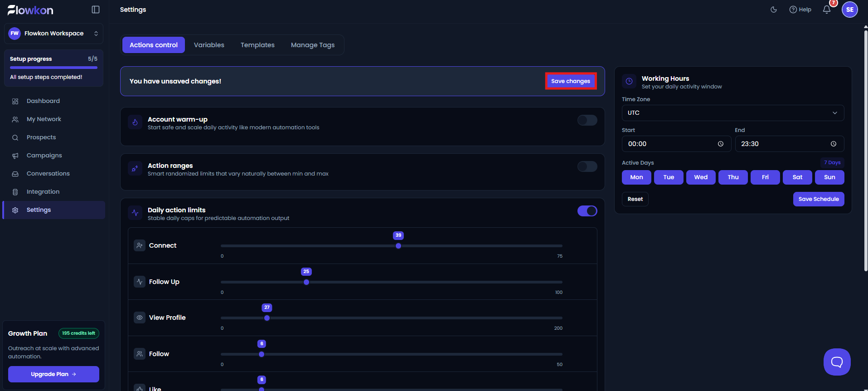Expand the Flowkon Workspace switcher

tap(53, 34)
